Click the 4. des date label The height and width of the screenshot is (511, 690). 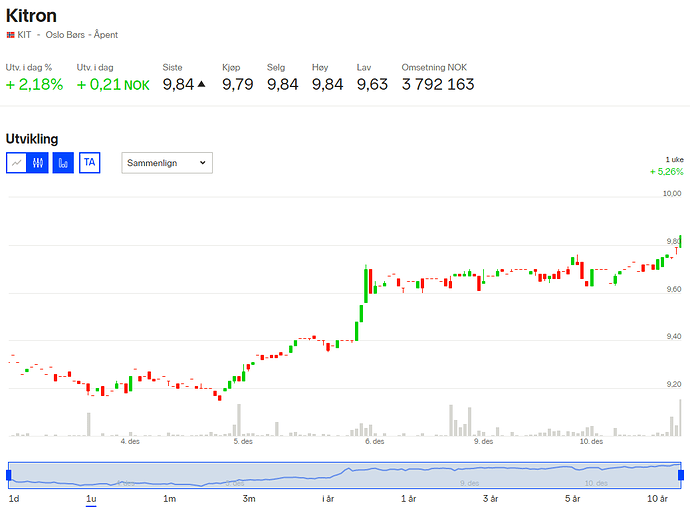pos(130,441)
